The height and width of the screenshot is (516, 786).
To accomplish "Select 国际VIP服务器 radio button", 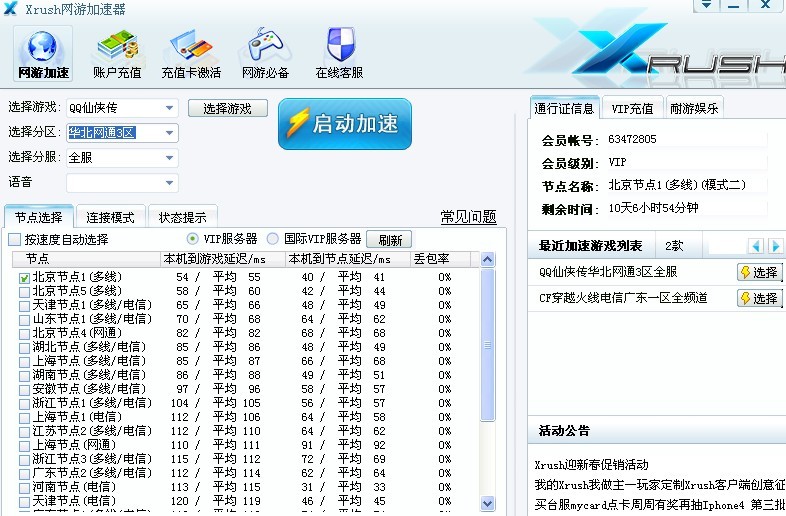I will 273,239.
